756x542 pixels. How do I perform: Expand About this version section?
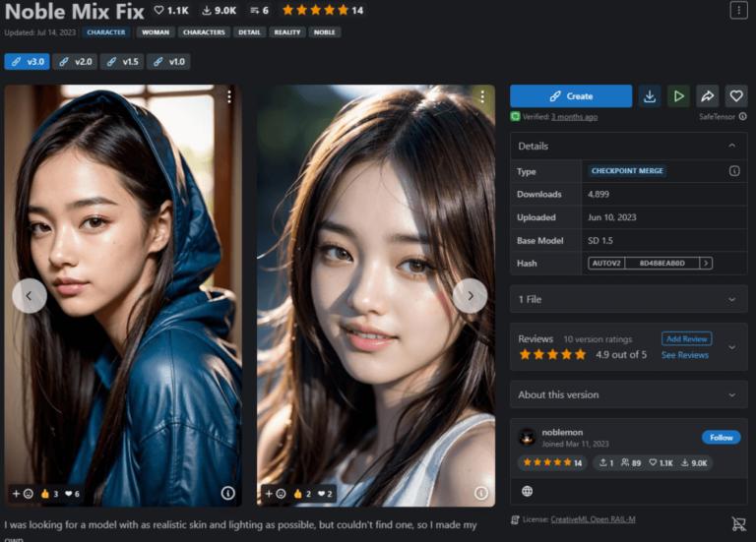pyautogui.click(x=731, y=394)
